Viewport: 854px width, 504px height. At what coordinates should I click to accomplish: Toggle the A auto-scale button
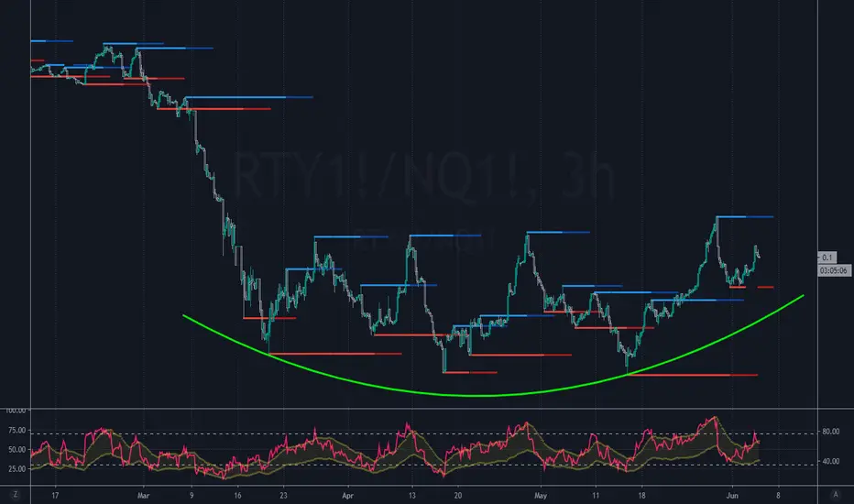(836, 495)
